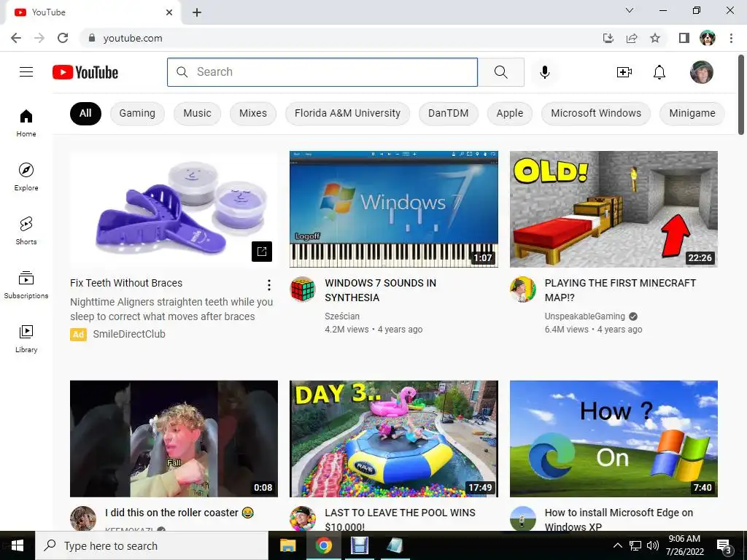Open ad options three-dot menu

pos(269,285)
